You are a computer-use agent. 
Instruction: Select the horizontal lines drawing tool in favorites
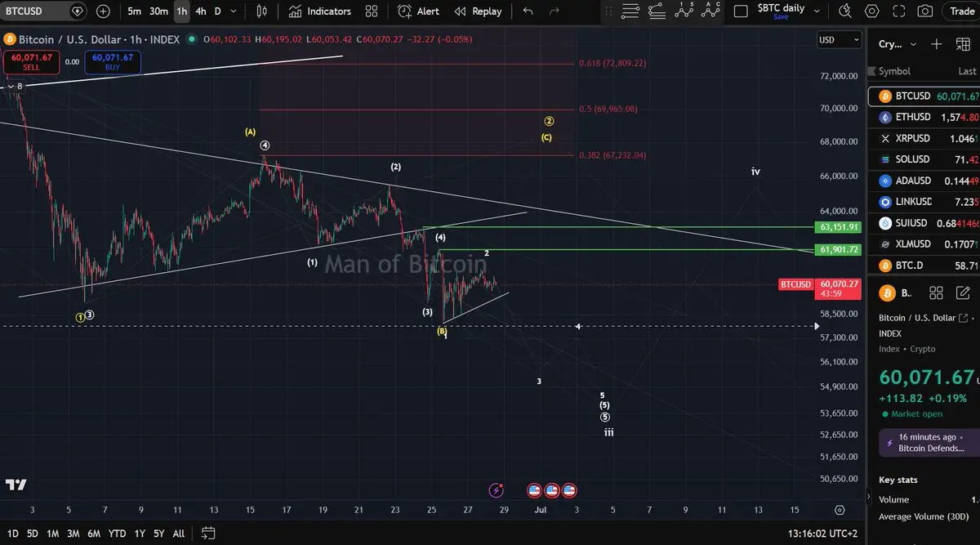630,11
